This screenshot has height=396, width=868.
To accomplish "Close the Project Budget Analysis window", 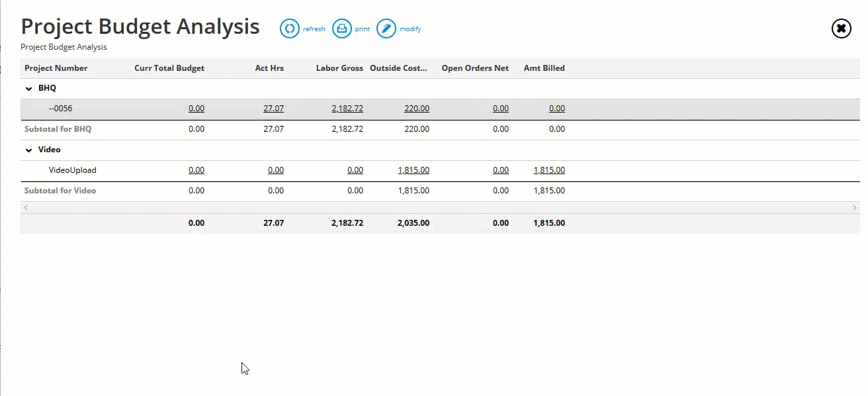I will [x=841, y=28].
